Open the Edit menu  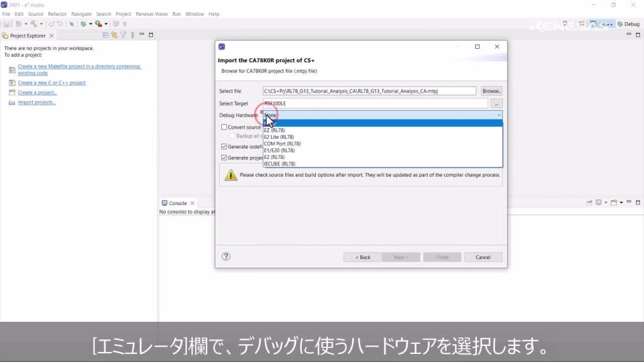(19, 14)
